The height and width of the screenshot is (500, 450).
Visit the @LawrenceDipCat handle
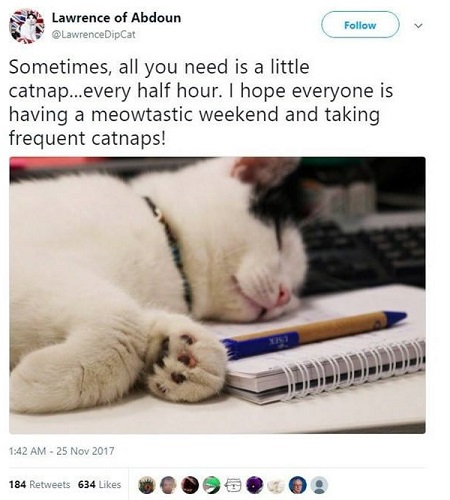coord(93,34)
